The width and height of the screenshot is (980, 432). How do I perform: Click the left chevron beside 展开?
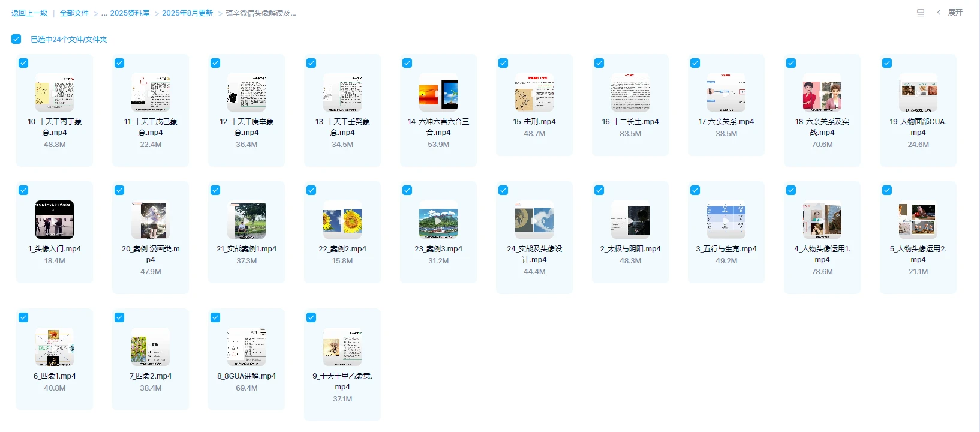(939, 13)
